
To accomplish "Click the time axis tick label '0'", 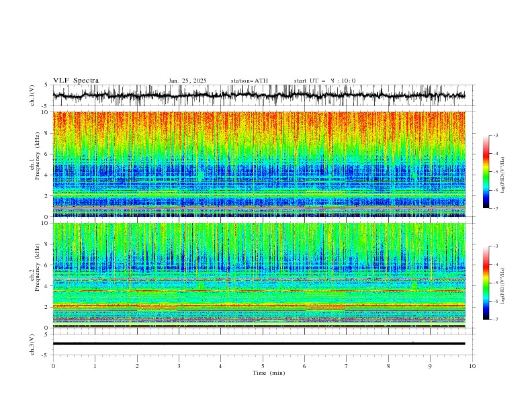I will pos(53,366).
